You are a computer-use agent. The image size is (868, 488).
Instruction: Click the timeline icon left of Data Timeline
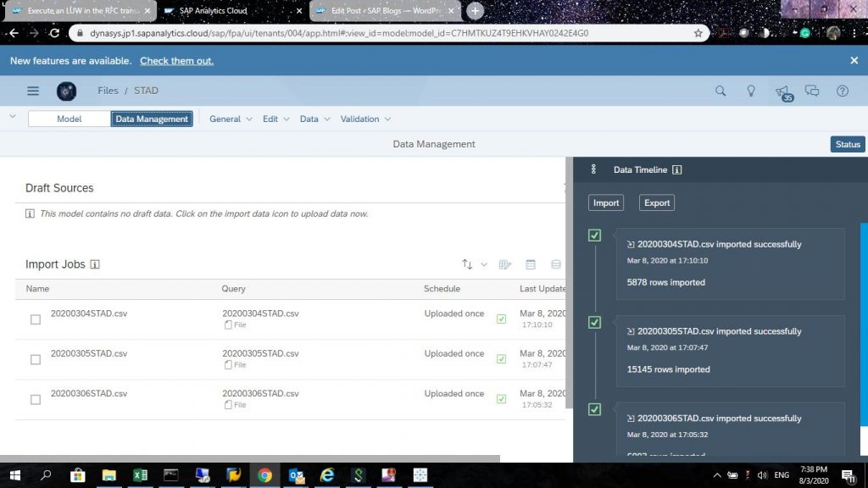tap(593, 169)
